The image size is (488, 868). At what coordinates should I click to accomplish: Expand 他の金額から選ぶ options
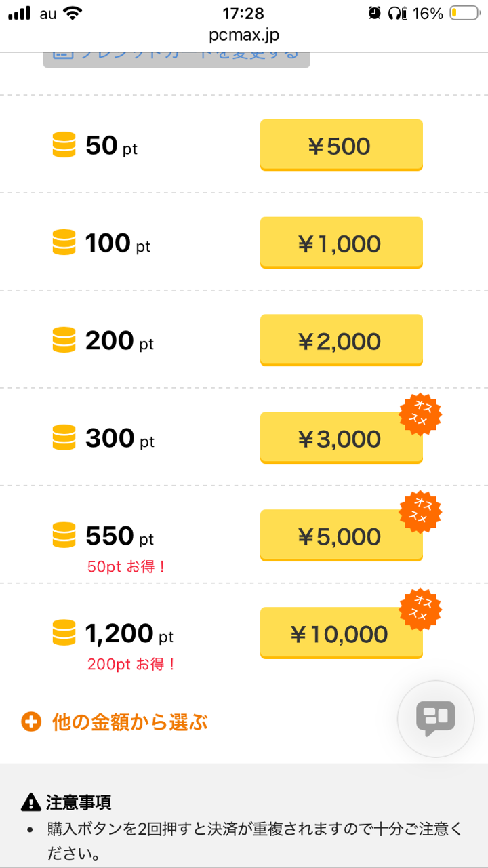click(129, 722)
